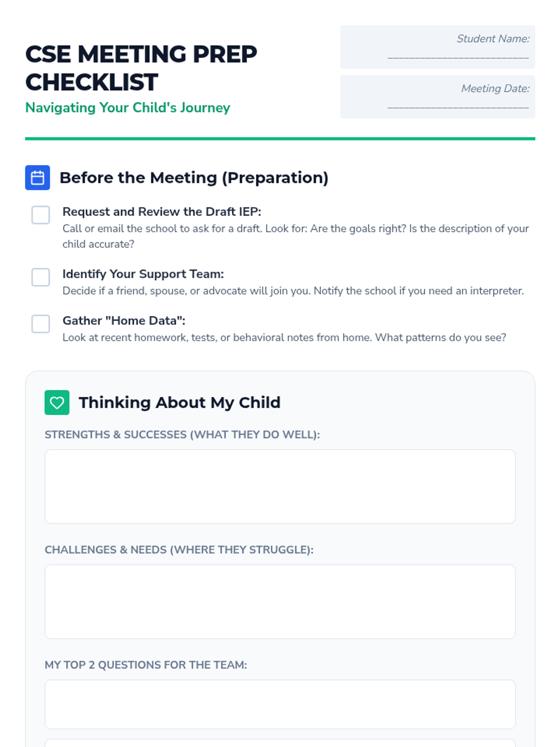Click the Thinking About My Child heading

click(179, 402)
